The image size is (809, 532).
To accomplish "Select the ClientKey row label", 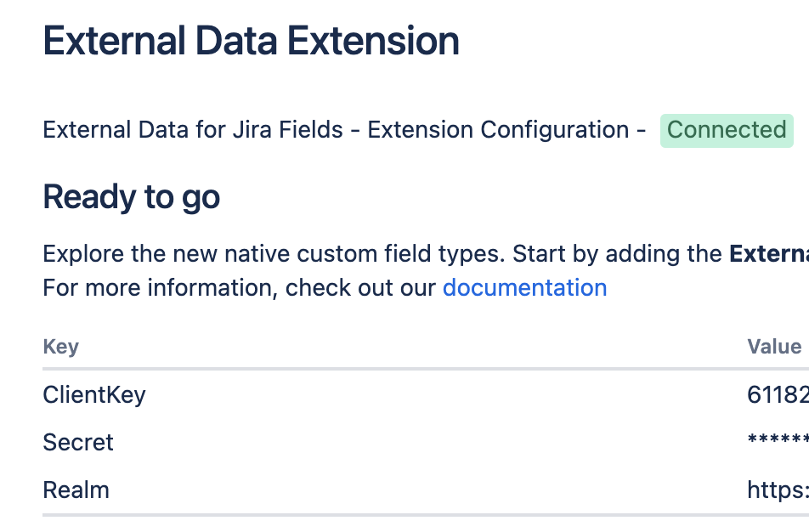I will pos(93,394).
